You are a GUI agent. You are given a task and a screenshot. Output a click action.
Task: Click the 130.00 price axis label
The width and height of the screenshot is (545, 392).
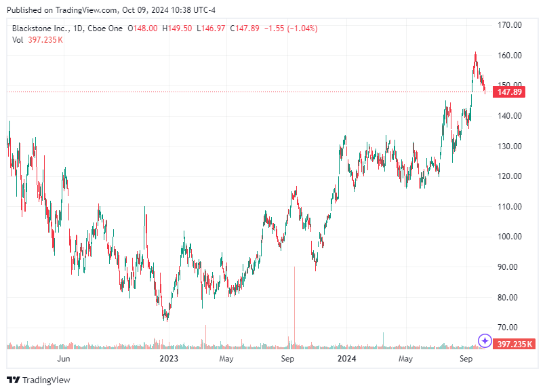pyautogui.click(x=510, y=146)
